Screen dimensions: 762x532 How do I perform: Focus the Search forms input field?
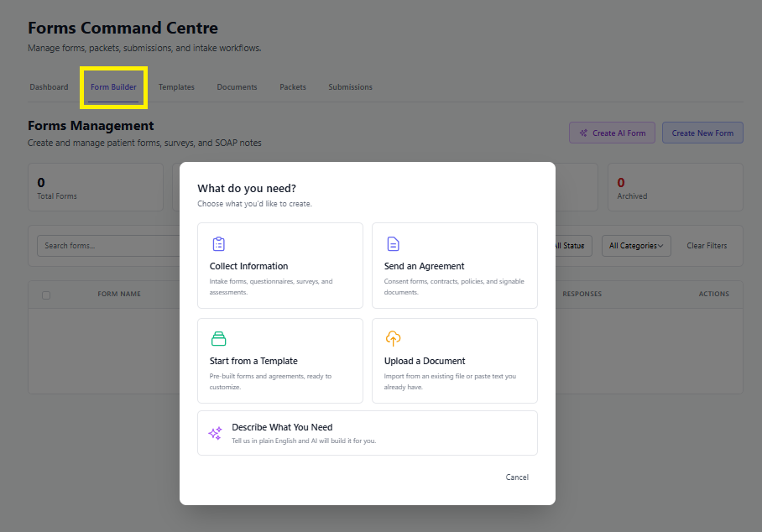[108, 246]
